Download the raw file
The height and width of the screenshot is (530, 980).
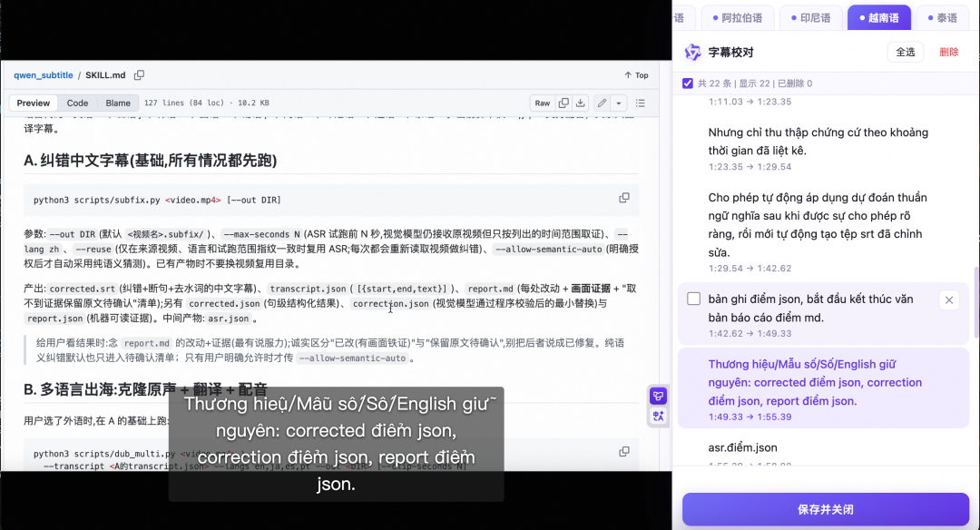click(x=581, y=103)
